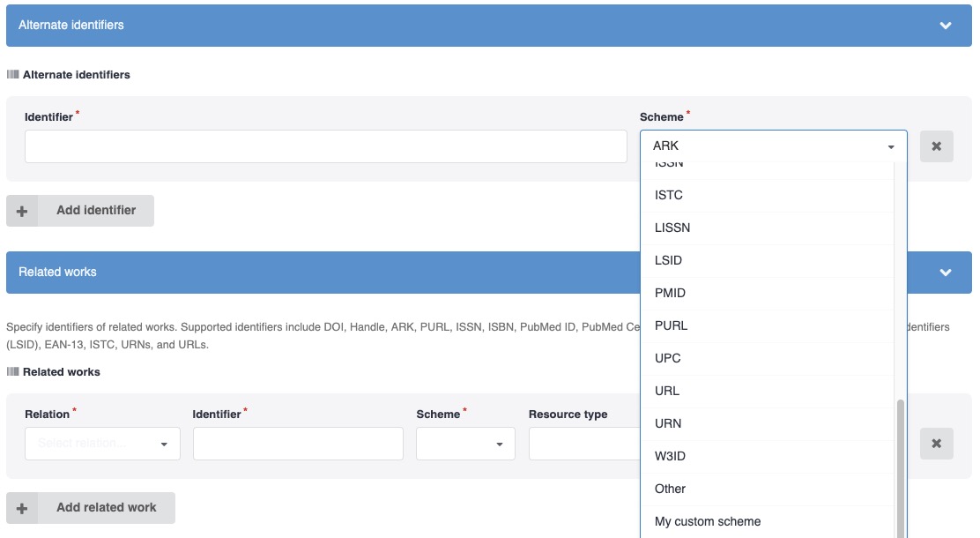This screenshot has height=538, width=980.
Task: Open the related works Scheme dropdown
Action: click(x=465, y=444)
